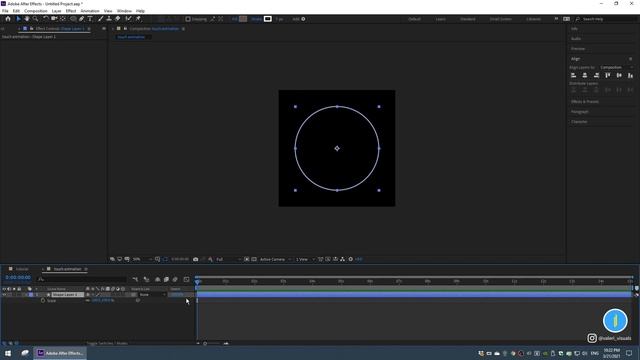Open the Layer menu
This screenshot has height=360, width=640.
point(56,11)
